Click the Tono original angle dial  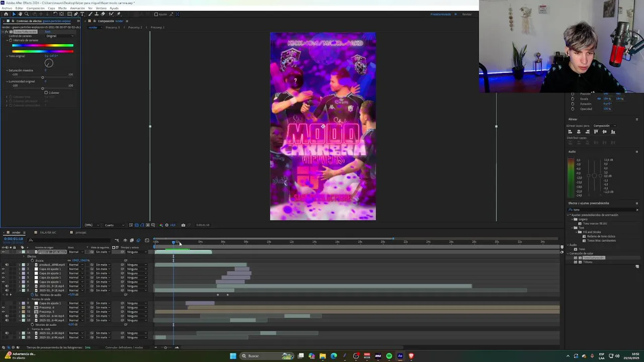click(49, 63)
